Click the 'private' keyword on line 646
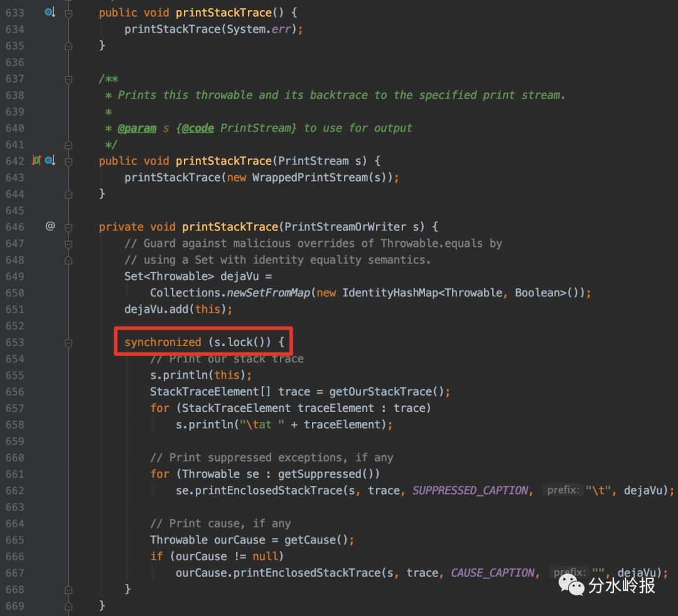The height and width of the screenshot is (616, 678). pyautogui.click(x=121, y=227)
